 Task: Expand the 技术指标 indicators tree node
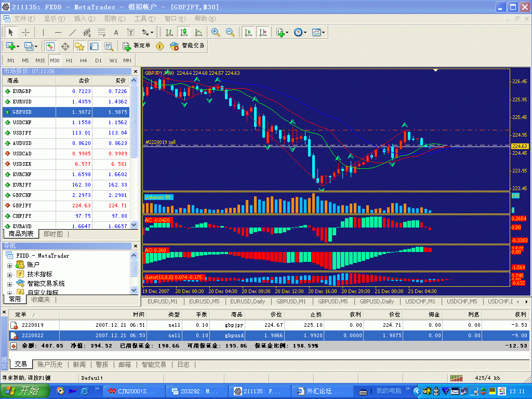click(x=9, y=274)
